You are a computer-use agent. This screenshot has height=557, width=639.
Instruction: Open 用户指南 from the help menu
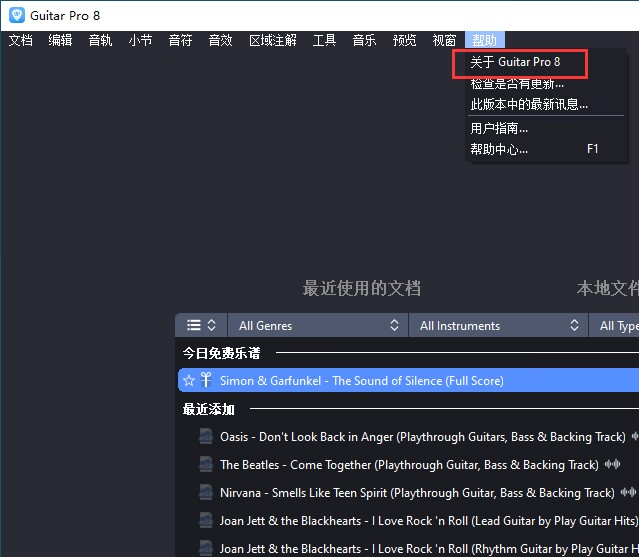(x=499, y=128)
